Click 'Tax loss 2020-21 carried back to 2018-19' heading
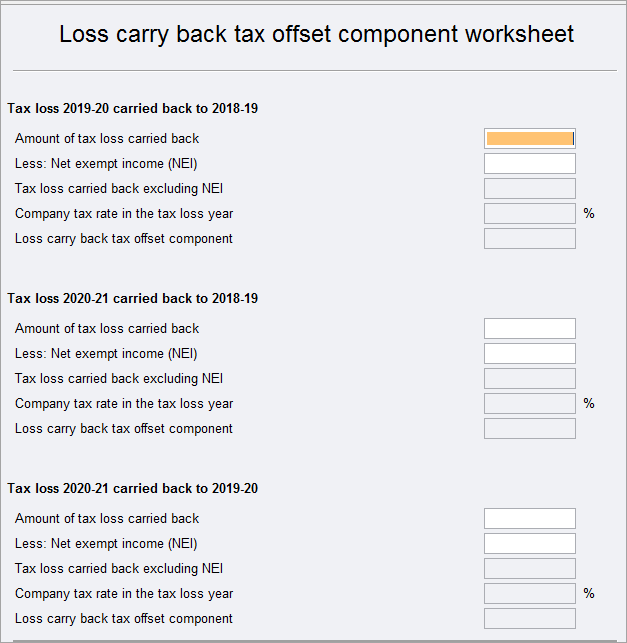627x643 pixels. point(133,298)
